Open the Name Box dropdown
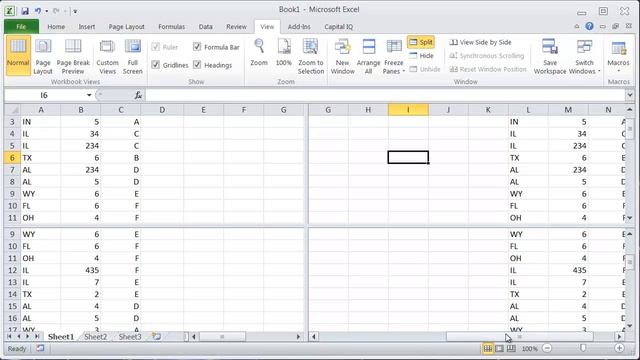This screenshot has width=640, height=360. [89, 95]
